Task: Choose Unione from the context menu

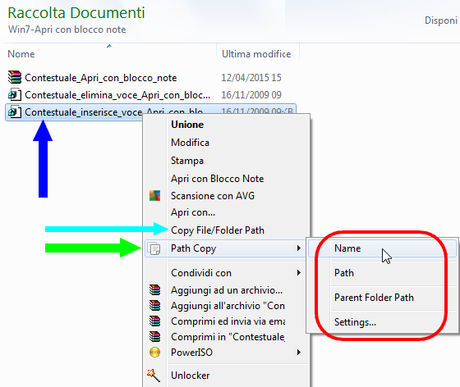Action: pyautogui.click(x=187, y=125)
